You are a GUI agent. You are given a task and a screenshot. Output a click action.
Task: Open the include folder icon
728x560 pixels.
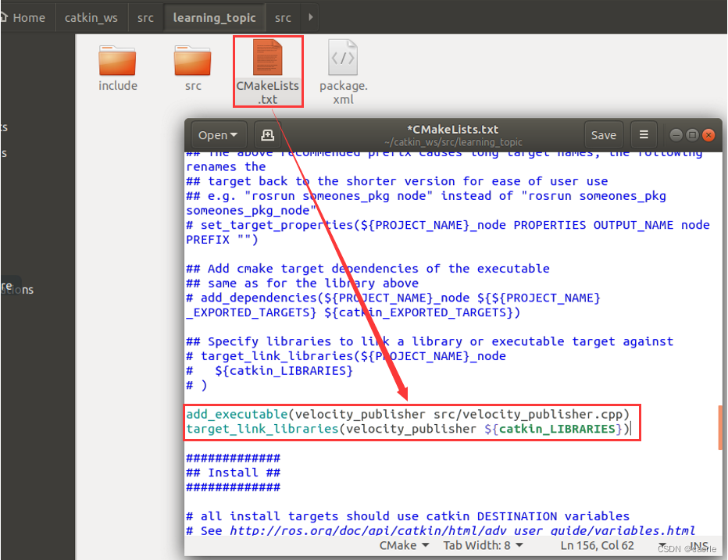(x=117, y=61)
